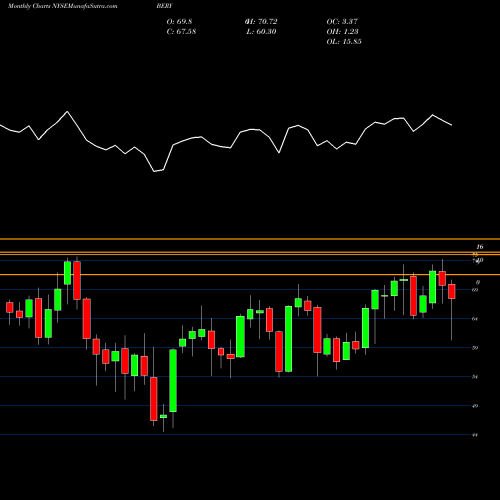Click the 49 price axis label

point(475,406)
